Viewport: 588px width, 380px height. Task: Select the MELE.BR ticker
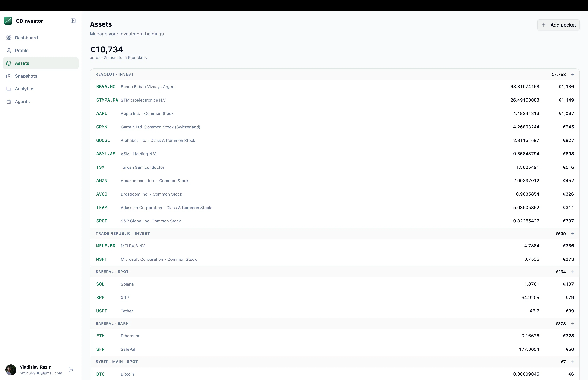point(106,246)
